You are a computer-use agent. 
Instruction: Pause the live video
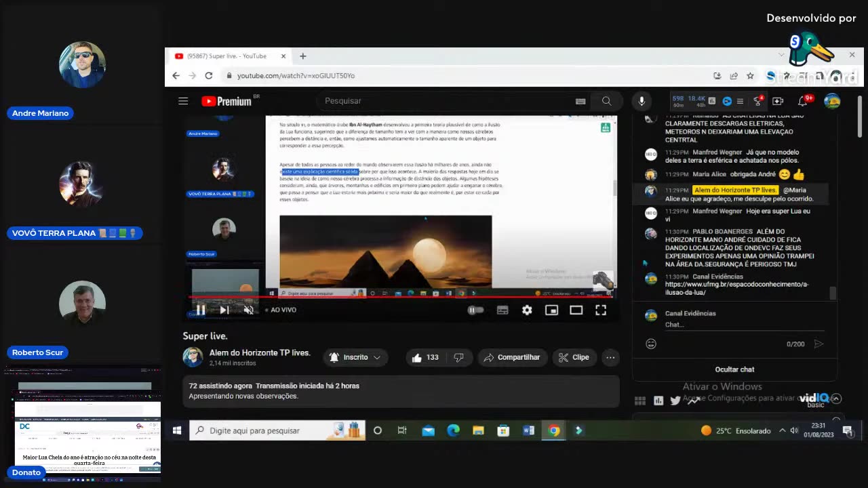click(x=201, y=310)
